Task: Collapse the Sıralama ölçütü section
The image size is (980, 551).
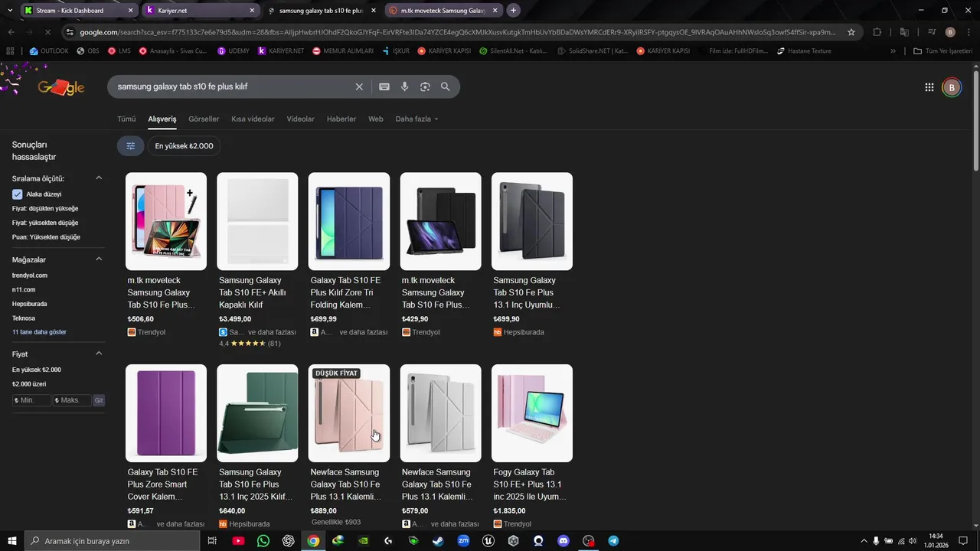Action: click(x=99, y=178)
